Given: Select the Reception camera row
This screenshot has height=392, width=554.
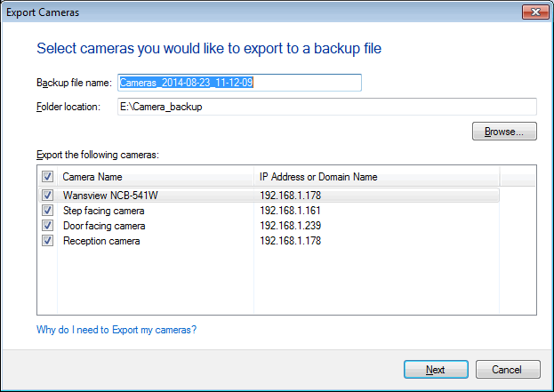Looking at the screenshot, I should [101, 241].
